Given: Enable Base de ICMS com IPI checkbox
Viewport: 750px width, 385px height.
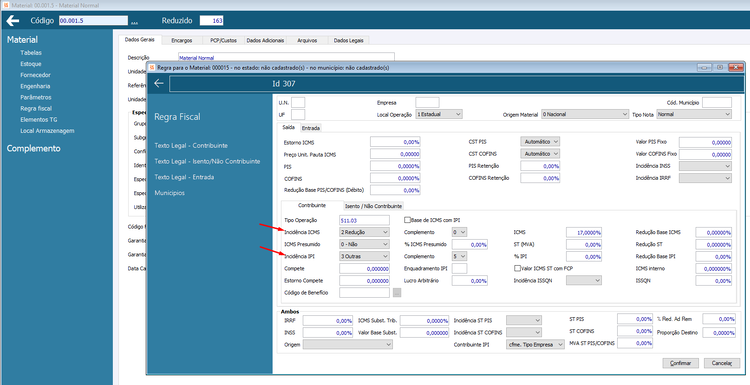Looking at the screenshot, I should pyautogui.click(x=408, y=220).
